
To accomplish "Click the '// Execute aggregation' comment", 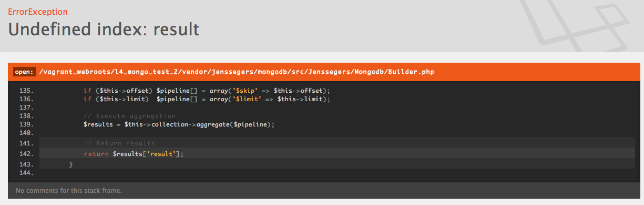I will pos(129,116).
